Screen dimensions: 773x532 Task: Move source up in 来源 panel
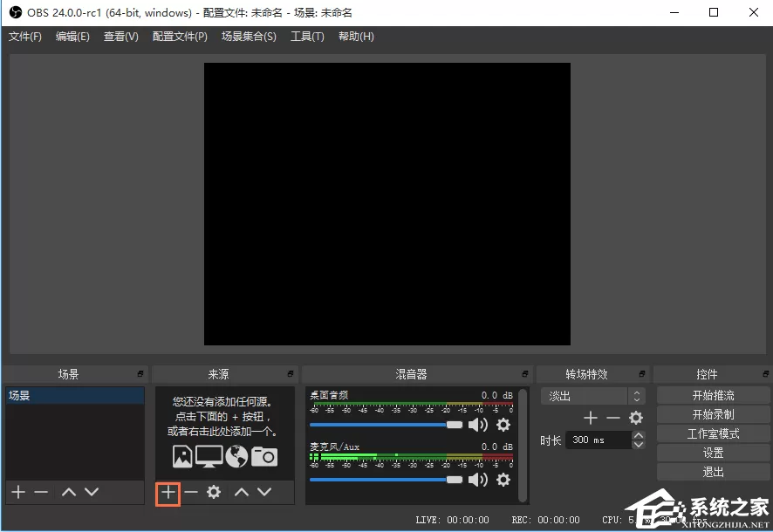pyautogui.click(x=242, y=492)
